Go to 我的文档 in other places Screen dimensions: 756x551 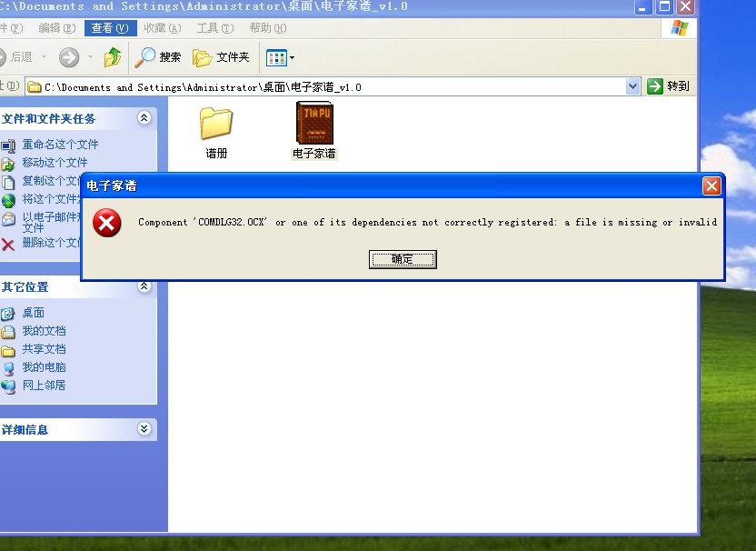click(x=44, y=331)
